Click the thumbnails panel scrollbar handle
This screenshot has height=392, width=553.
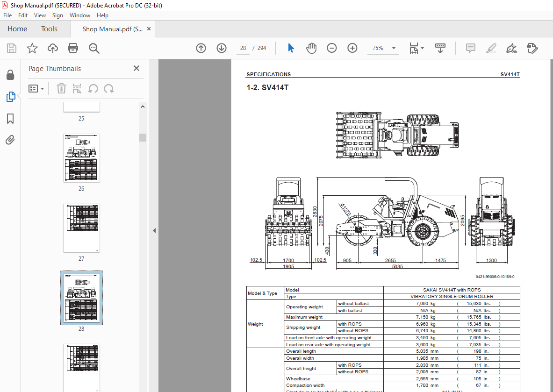143,137
